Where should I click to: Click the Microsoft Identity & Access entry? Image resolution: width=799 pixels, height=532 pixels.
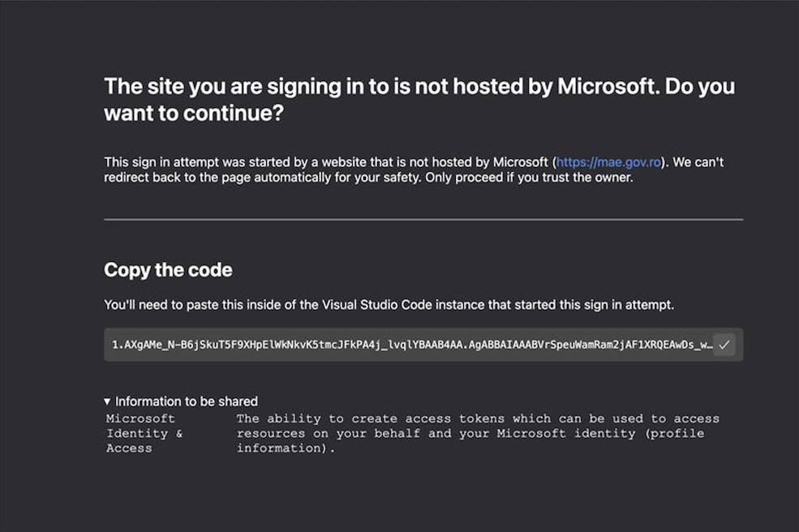click(140, 433)
